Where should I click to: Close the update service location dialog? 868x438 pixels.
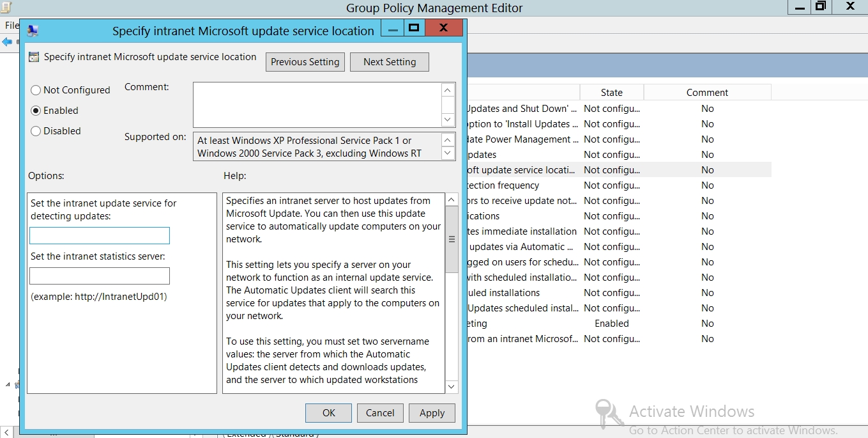point(443,28)
